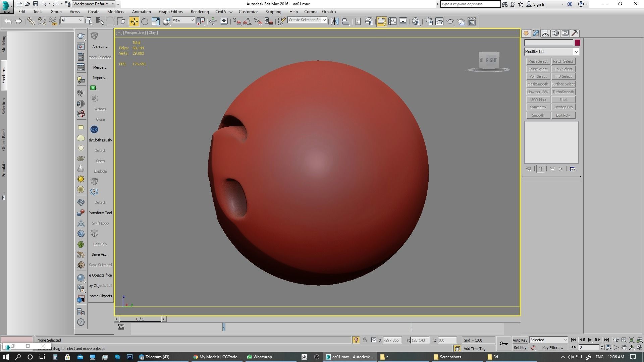
Task: Click the time slider 0 / 1 handle
Action: pos(140,319)
